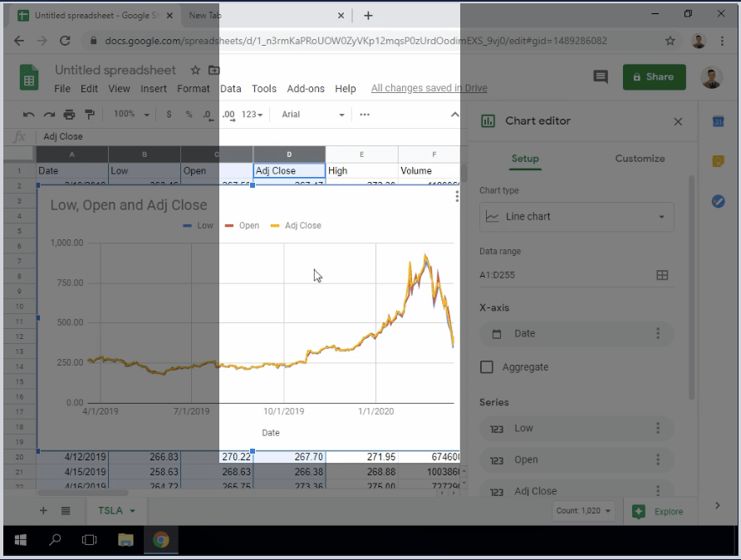Open the Count: 1,020 summary dropdown
Viewport: 741px width, 560px height.
click(583, 511)
